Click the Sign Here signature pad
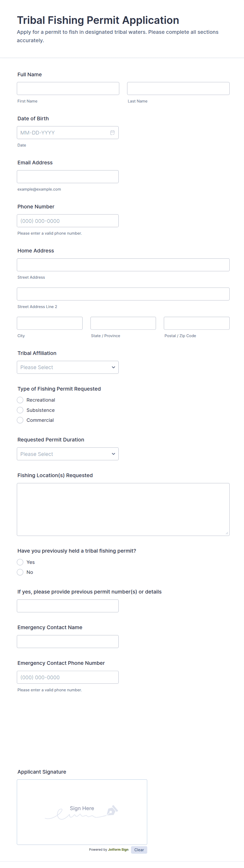The width and height of the screenshot is (244, 868). point(82,812)
